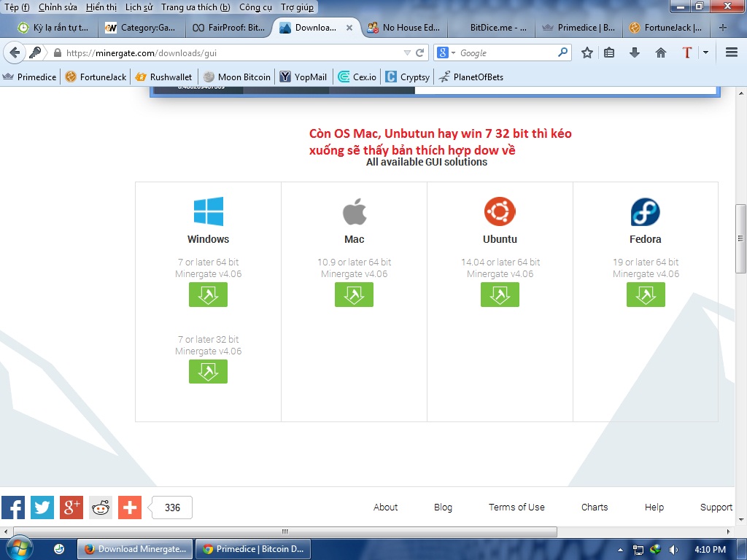Open Công cụ menu

coord(255,7)
